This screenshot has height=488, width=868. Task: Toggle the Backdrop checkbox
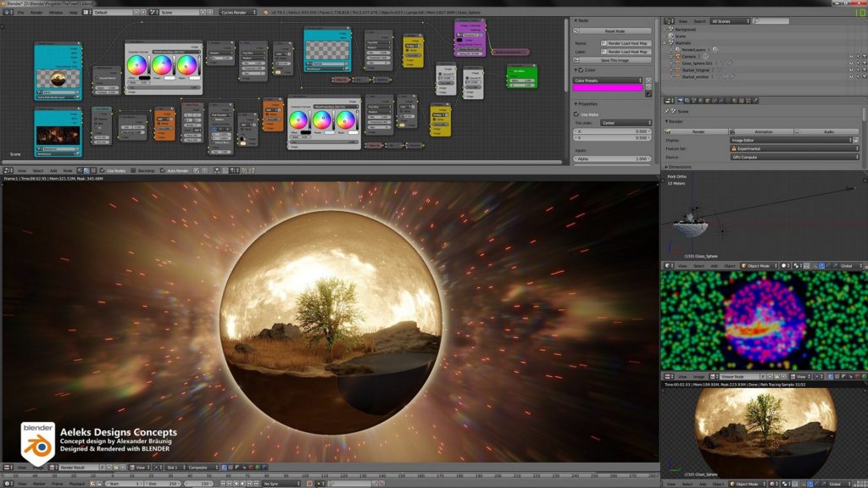click(x=133, y=170)
